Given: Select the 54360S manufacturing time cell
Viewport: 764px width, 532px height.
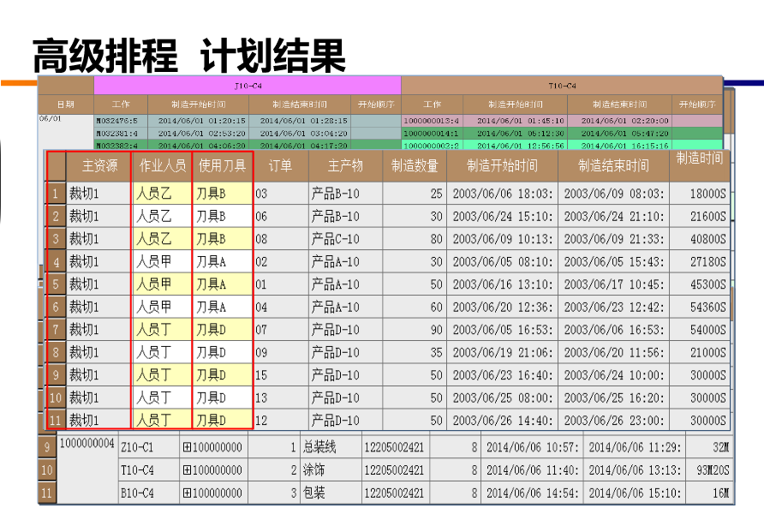Looking at the screenshot, I should coord(699,307).
